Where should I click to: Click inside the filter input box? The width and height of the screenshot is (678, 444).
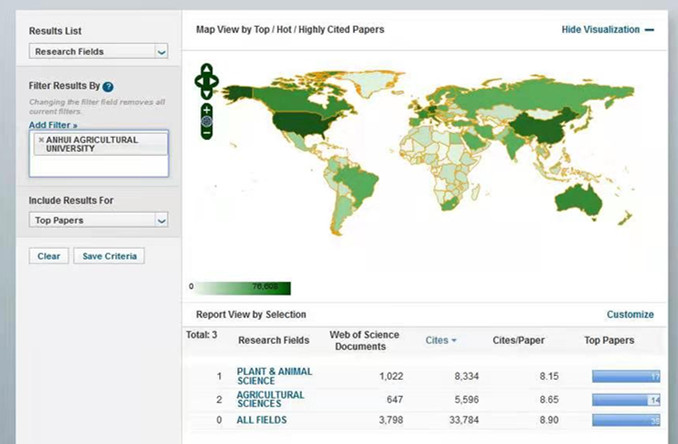click(98, 165)
